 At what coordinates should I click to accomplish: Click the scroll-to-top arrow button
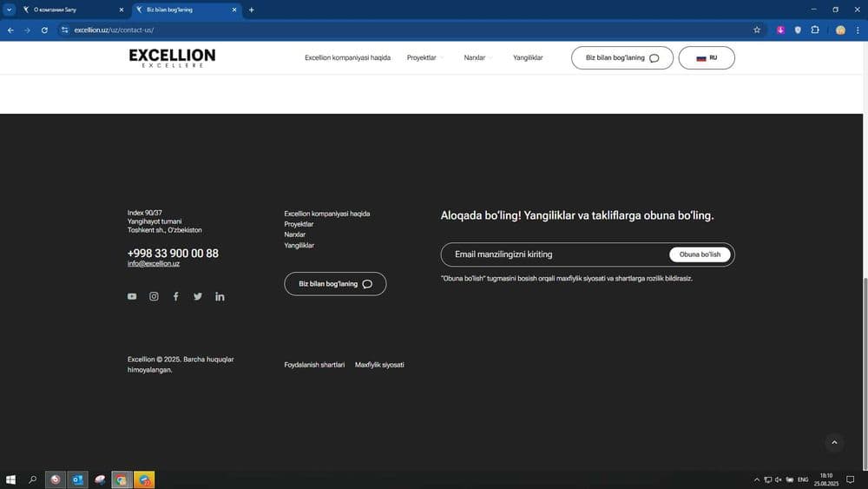coord(834,442)
